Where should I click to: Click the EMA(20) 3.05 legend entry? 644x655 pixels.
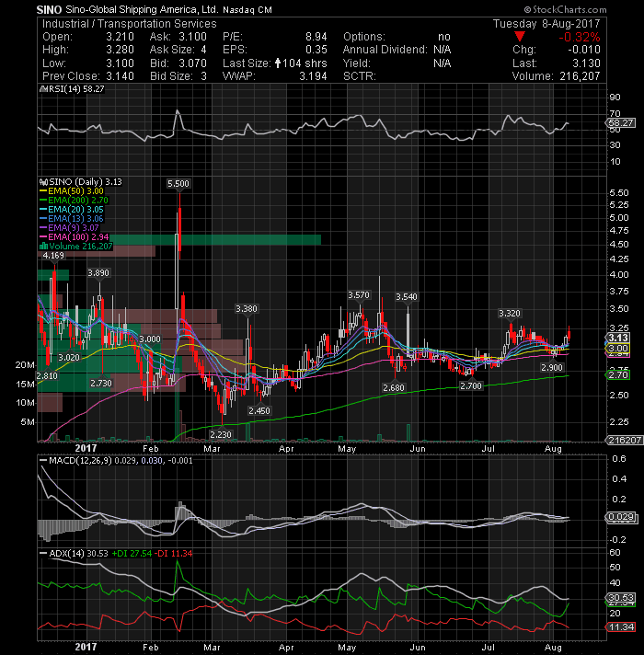point(72,209)
